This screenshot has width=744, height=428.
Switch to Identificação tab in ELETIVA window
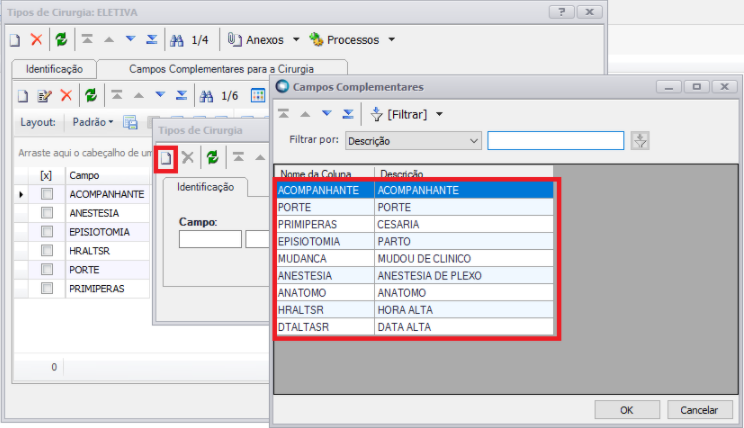(x=54, y=69)
